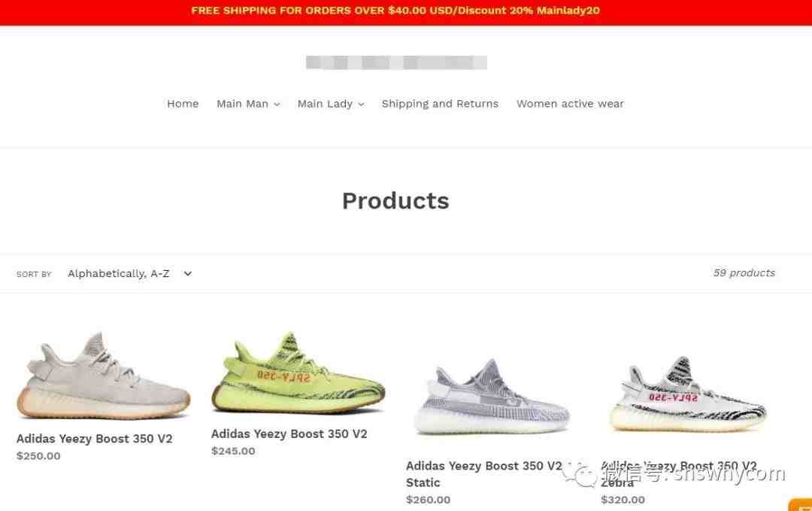Open the Main Man dropdown chevron
812x511 pixels.
coord(277,104)
